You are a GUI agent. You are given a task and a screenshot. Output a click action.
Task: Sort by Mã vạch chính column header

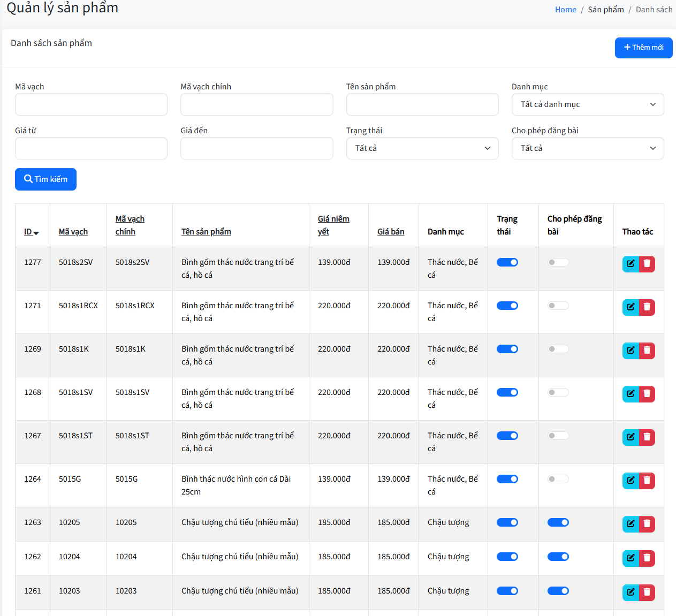coord(130,225)
